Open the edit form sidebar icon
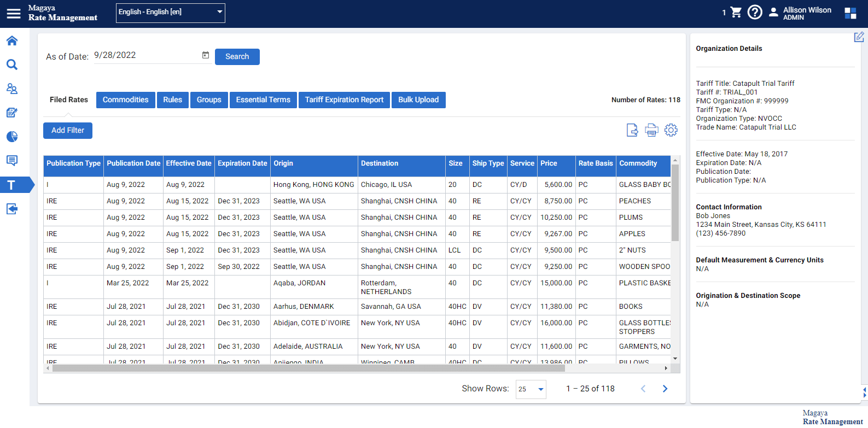The height and width of the screenshot is (428, 868). pos(12,113)
